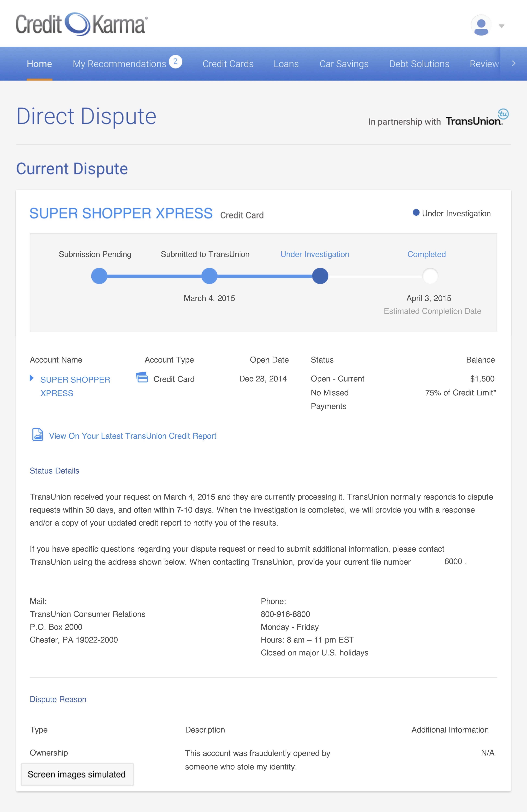Go to the Loans section
Viewport: 527px width, 812px height.
[x=286, y=64]
